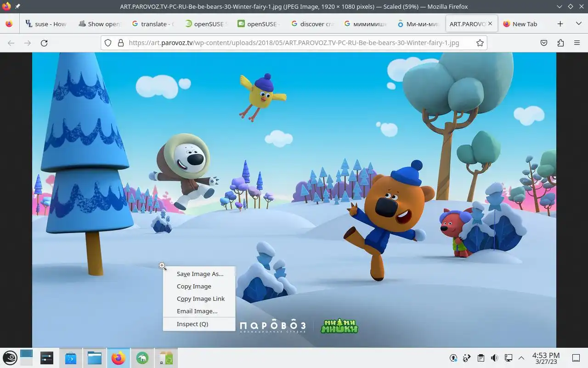This screenshot has width=588, height=368.
Task: Click the second system tray icon beside updates
Action: coord(467,358)
